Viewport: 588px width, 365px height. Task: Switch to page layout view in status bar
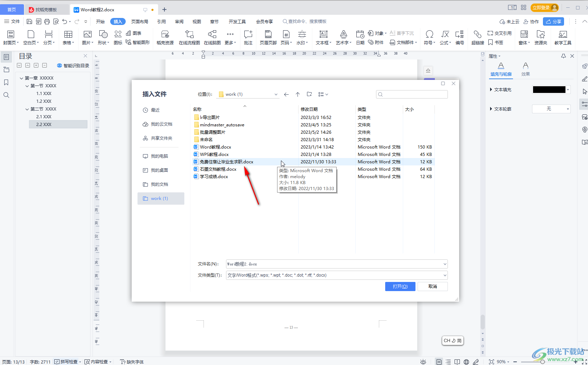tap(439, 361)
